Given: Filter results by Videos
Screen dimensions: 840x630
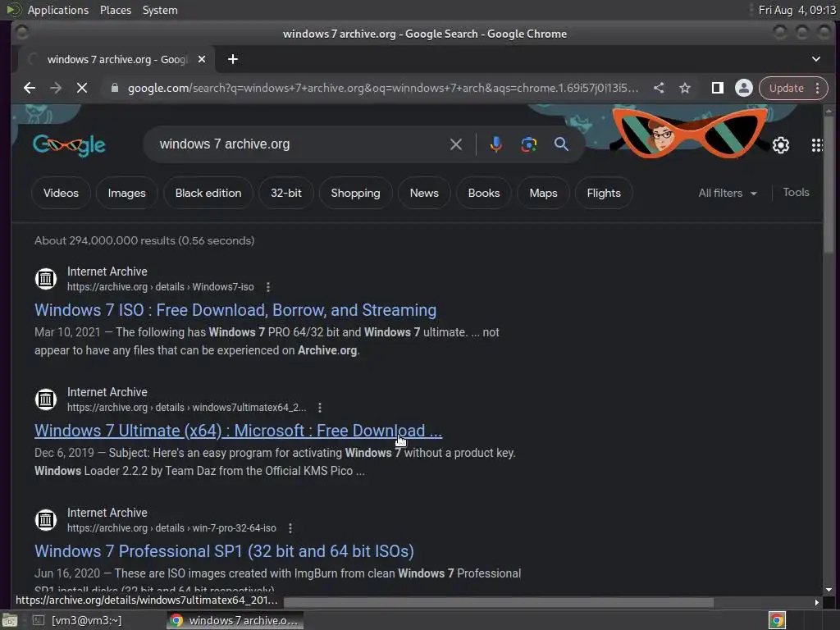Looking at the screenshot, I should point(61,193).
